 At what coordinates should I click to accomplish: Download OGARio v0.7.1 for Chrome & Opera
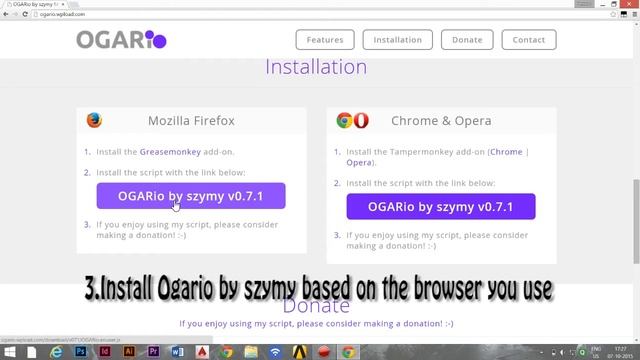441,207
